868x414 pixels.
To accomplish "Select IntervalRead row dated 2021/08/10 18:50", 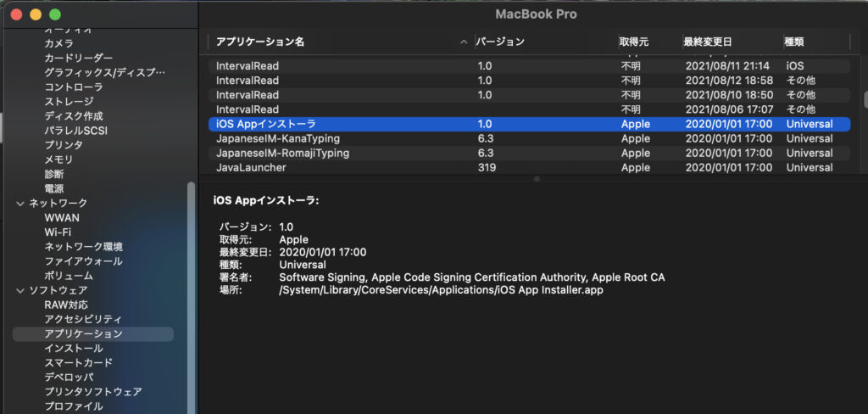I will (529, 95).
